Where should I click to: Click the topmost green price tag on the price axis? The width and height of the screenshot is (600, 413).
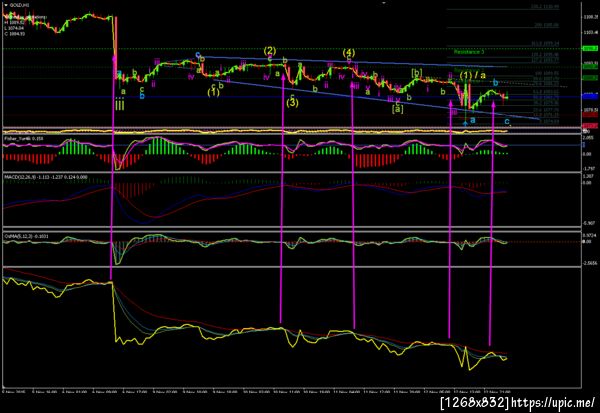tap(590, 49)
